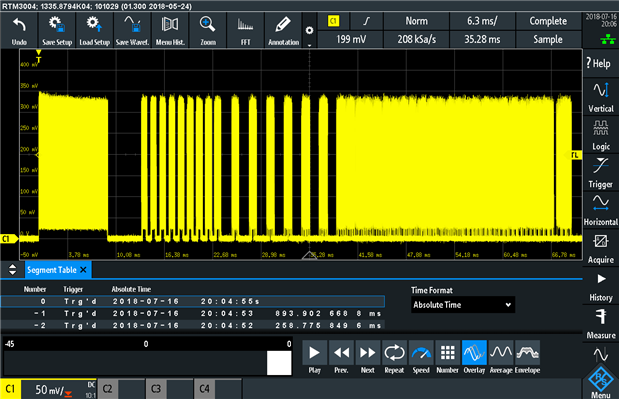Click the history segment timeline bar
The image size is (619, 399).
[148, 363]
